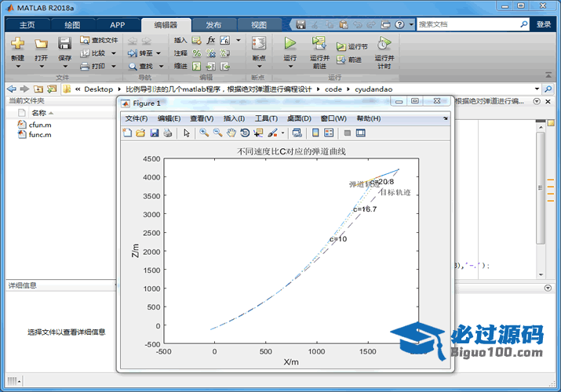561x392 pixels.
Task: Click the Hide Plot Tools icon
Action: point(347,133)
